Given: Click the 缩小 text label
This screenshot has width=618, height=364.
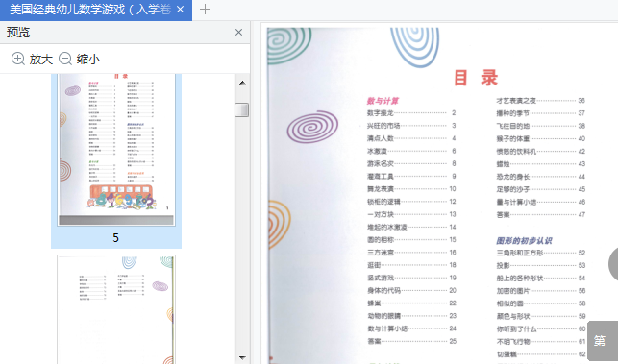Looking at the screenshot, I should (x=88, y=60).
